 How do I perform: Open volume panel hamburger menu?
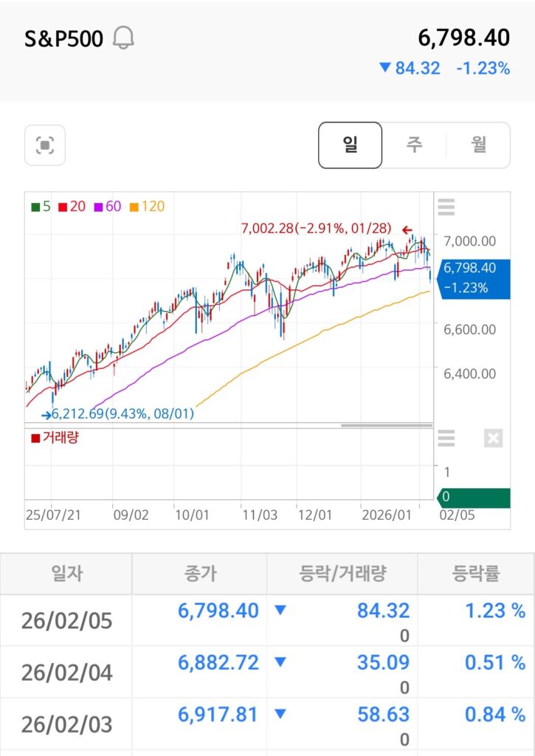coord(446,439)
